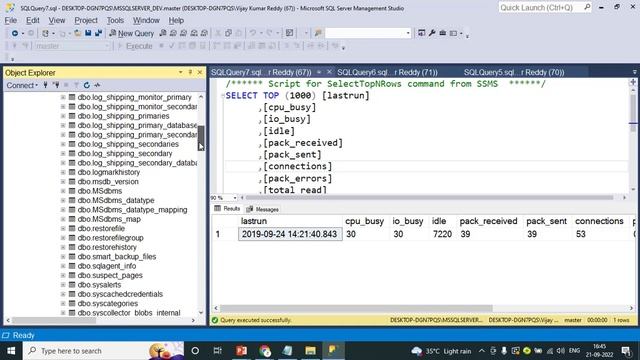Click the lastrun cell value 2019-09-24
Screen dimensions: 640x360
point(290,234)
